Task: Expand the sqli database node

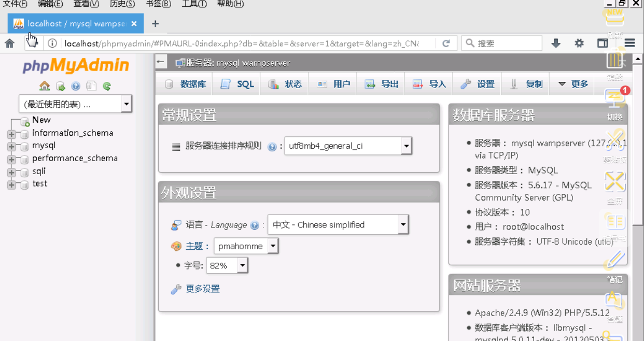Action: coord(11,172)
